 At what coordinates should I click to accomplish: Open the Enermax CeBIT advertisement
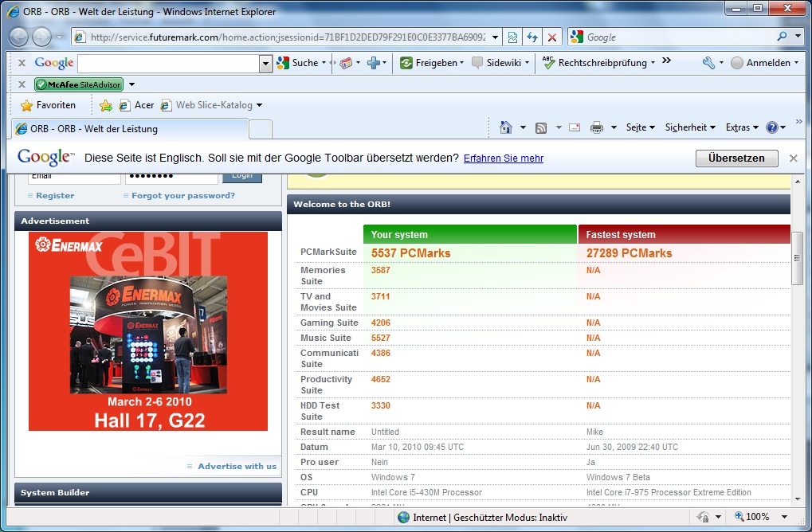(148, 331)
